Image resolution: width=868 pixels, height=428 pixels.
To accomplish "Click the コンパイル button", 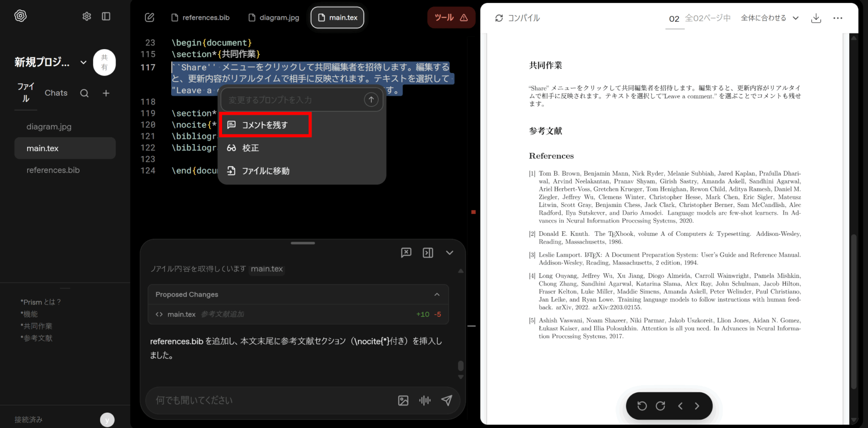I will (x=517, y=18).
